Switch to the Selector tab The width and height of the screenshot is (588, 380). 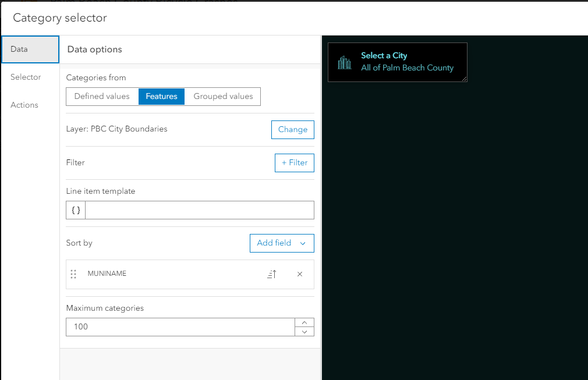[26, 77]
